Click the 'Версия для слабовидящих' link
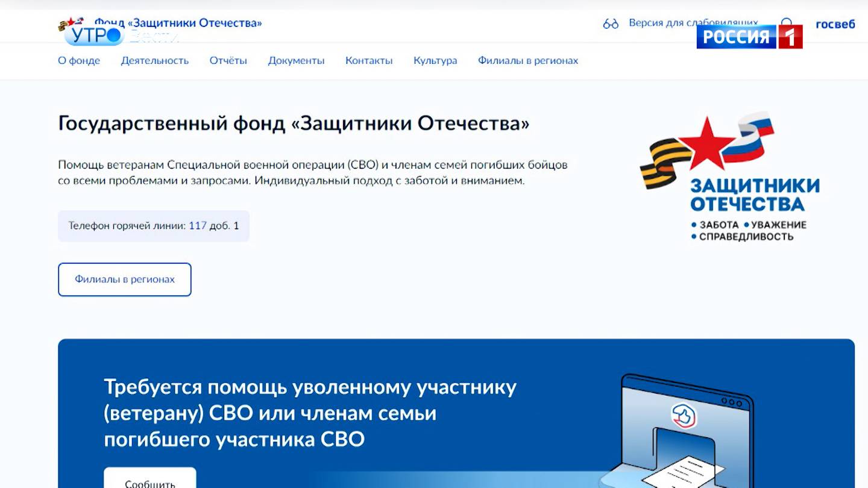 (x=693, y=23)
